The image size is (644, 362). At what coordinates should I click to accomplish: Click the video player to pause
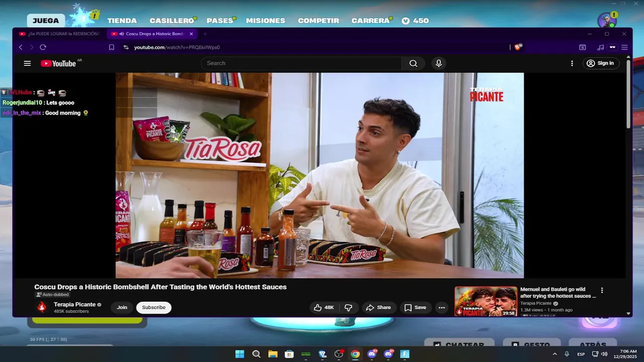tap(319, 175)
